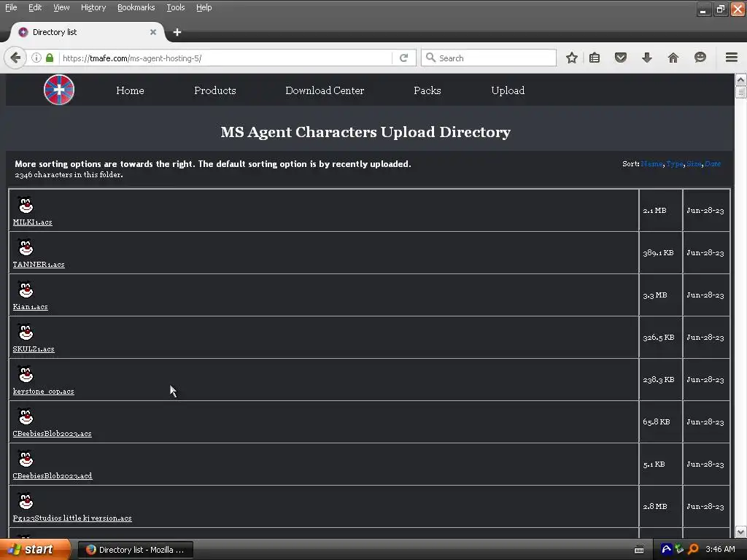
Task: Open the Help menu
Action: [x=204, y=7]
